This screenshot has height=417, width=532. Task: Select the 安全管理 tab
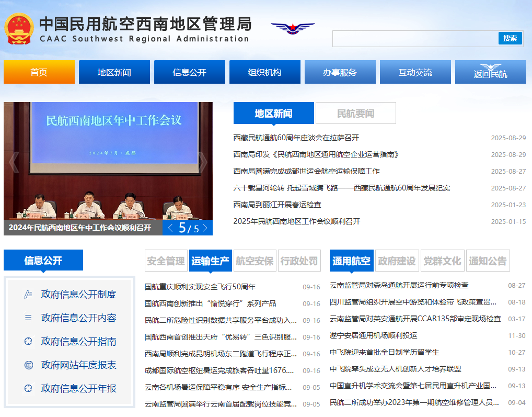pos(166,261)
